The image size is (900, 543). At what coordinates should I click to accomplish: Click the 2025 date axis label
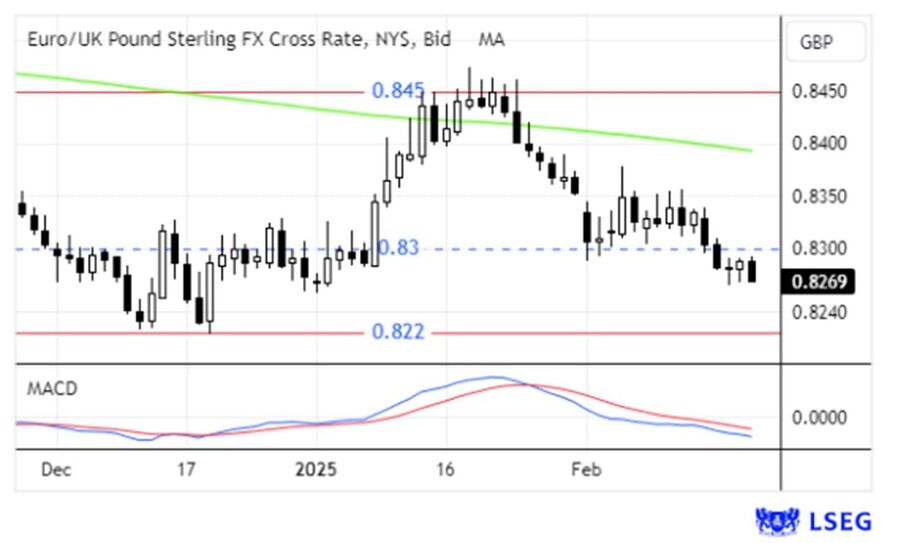(x=316, y=470)
